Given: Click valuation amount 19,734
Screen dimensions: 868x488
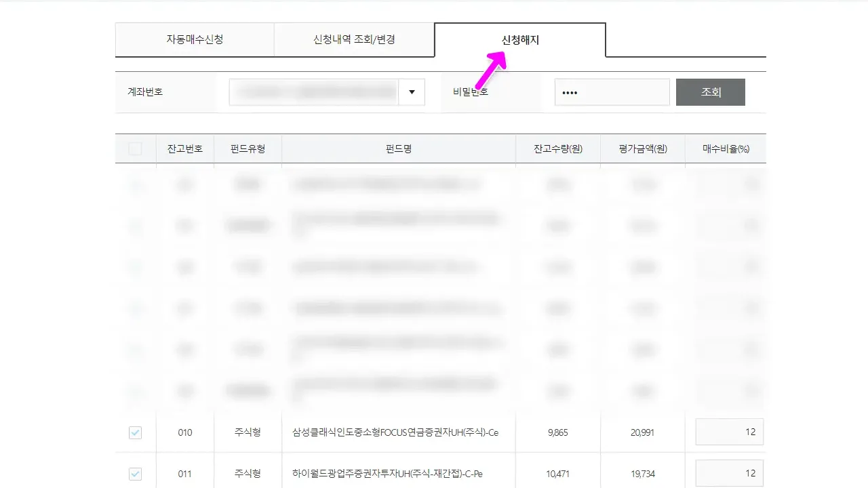Looking at the screenshot, I should (642, 474).
